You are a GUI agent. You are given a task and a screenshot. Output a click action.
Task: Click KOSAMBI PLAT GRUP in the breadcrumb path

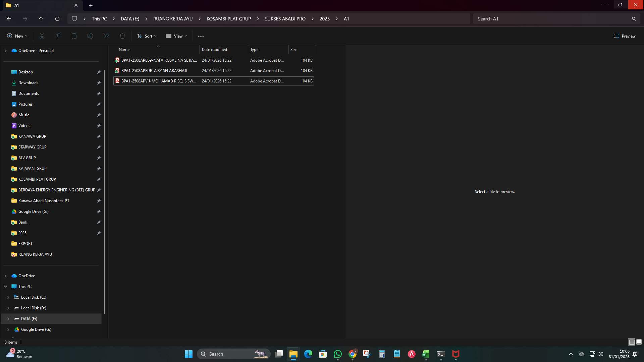[x=228, y=19]
